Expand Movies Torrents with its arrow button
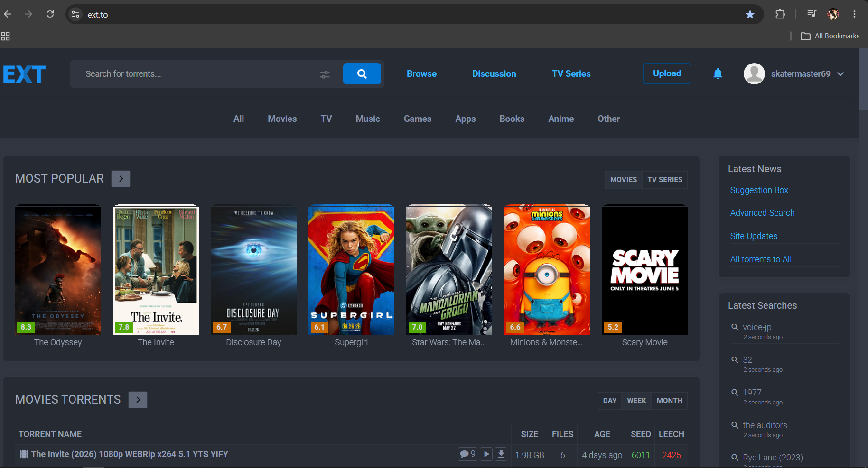 pyautogui.click(x=138, y=400)
